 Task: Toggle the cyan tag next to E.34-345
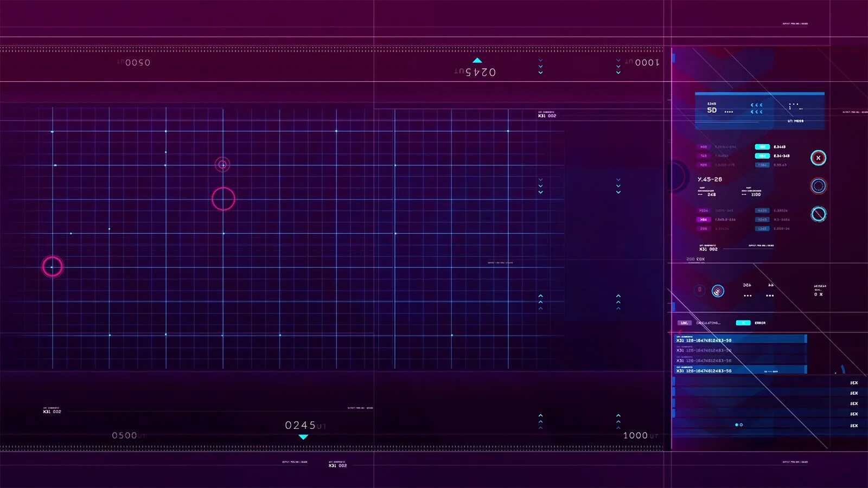[x=762, y=156]
